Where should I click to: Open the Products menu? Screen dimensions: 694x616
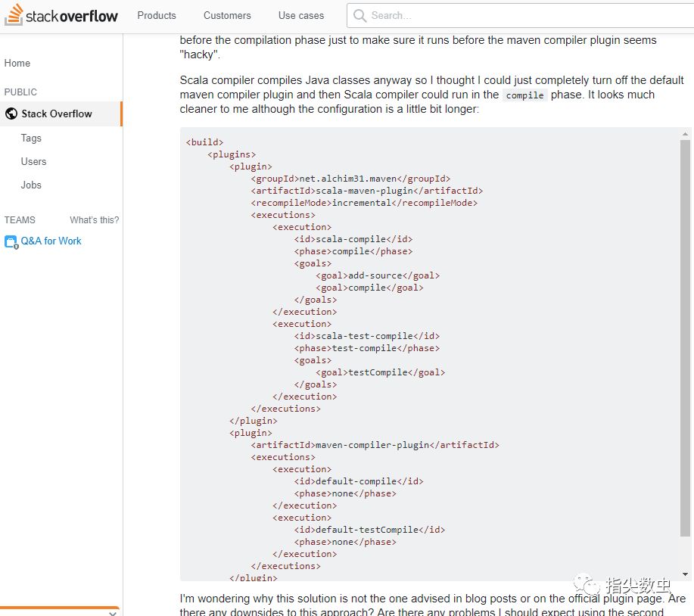pos(157,15)
